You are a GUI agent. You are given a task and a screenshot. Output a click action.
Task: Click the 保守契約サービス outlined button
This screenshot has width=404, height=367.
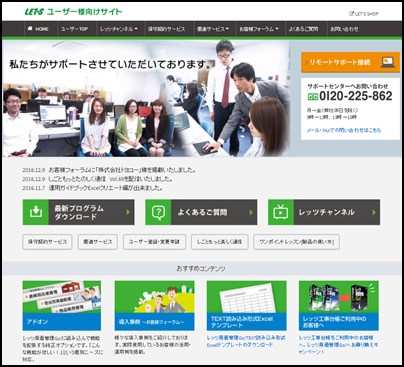pos(47,242)
